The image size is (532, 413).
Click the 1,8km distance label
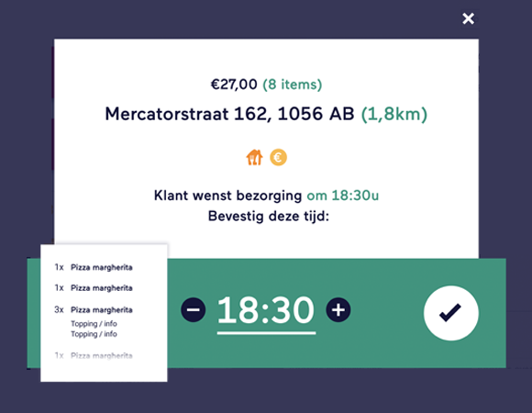[x=393, y=114]
